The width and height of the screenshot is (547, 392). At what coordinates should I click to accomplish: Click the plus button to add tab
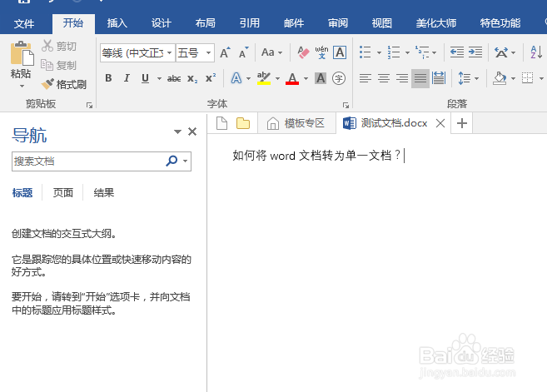(x=462, y=123)
